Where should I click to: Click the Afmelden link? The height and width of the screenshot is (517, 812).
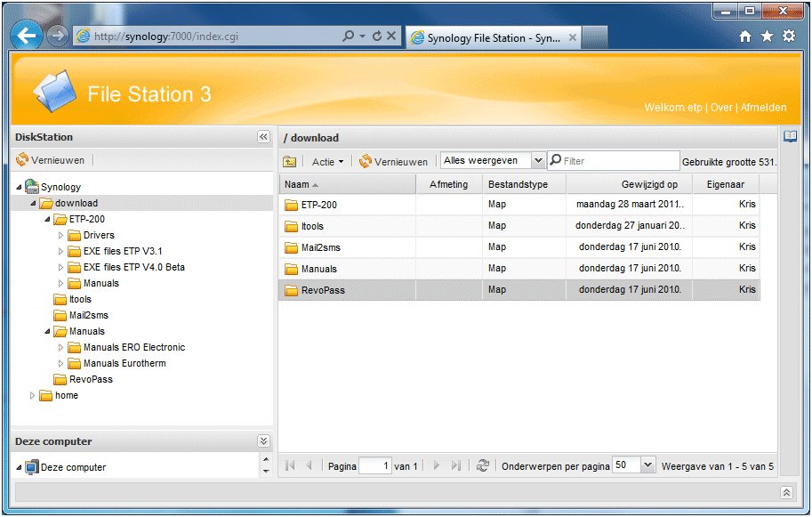point(763,108)
